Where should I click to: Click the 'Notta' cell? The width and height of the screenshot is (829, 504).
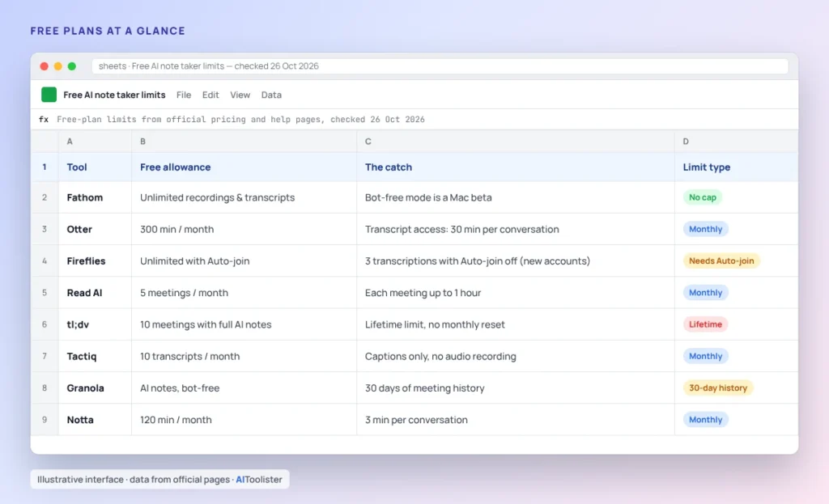pos(96,420)
